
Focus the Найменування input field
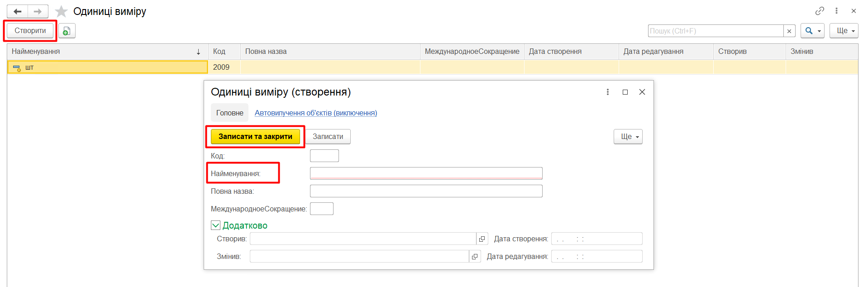tap(425, 173)
